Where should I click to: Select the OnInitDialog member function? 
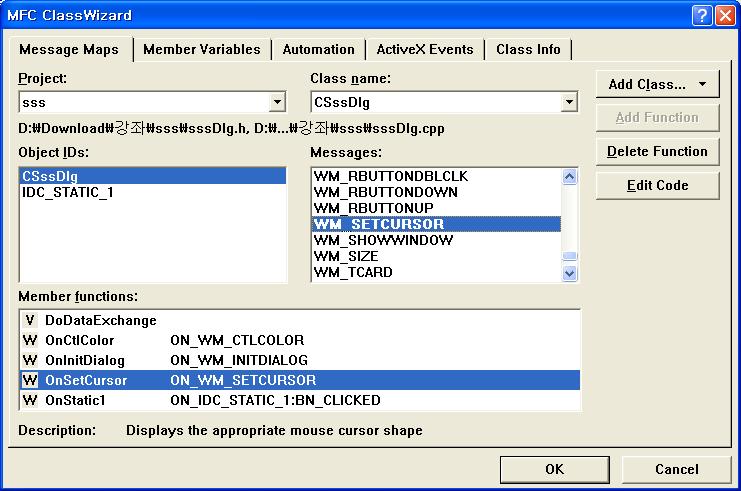300,360
